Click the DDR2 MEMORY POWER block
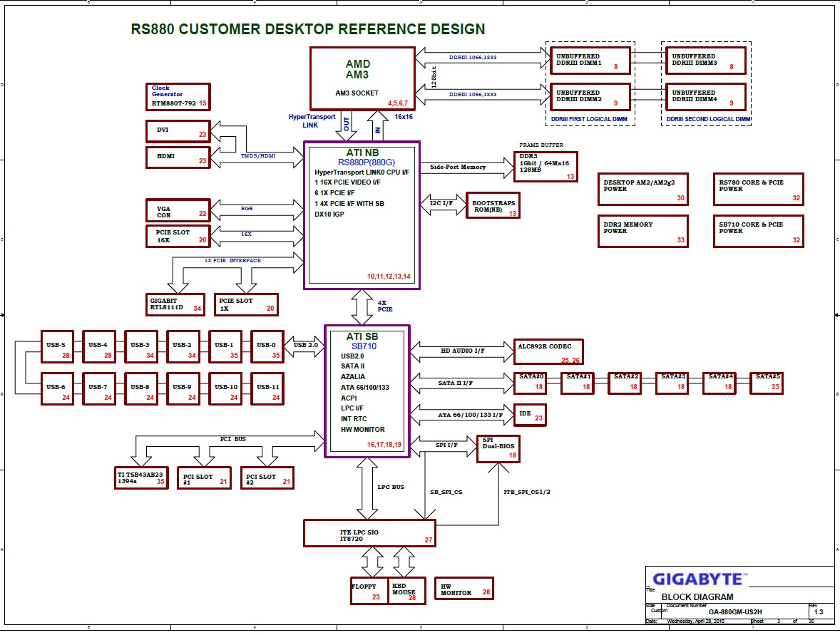This screenshot has width=840, height=635. coord(643,232)
